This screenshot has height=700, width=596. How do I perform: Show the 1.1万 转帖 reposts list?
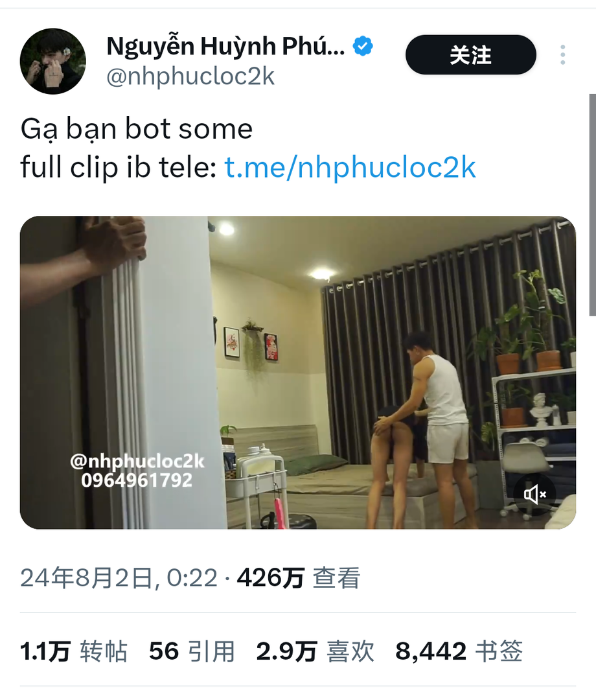click(x=74, y=651)
